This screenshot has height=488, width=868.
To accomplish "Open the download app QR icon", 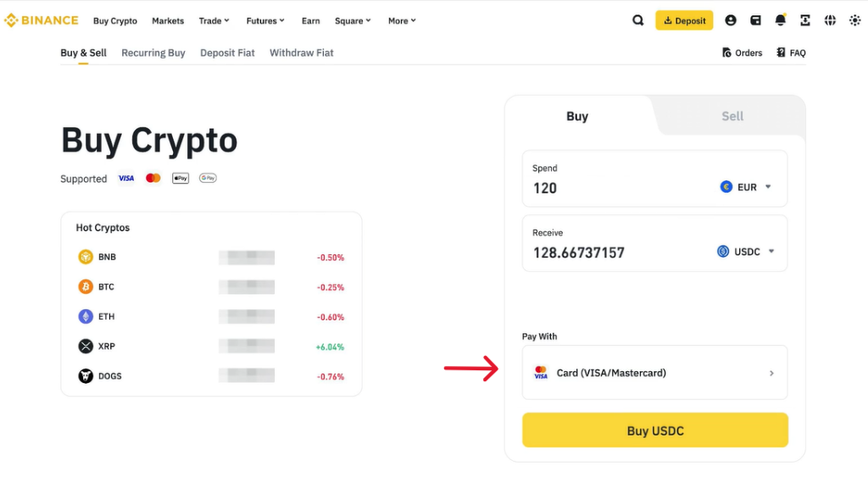I will point(805,20).
